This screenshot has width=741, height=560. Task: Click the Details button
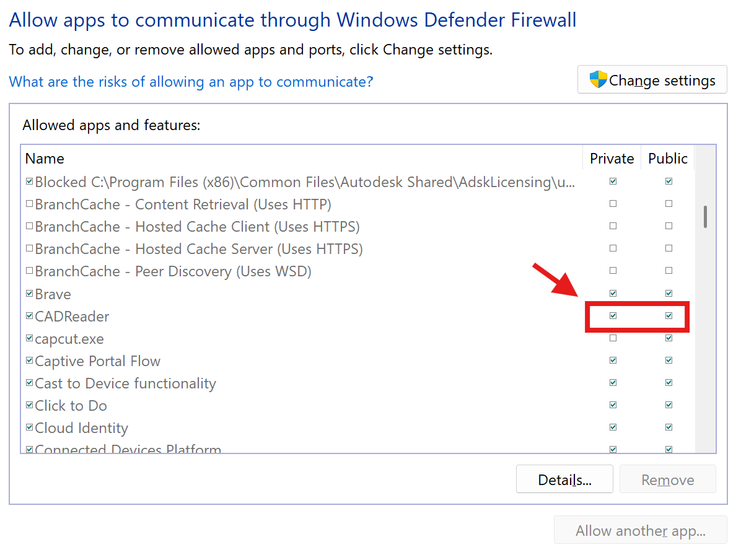564,479
